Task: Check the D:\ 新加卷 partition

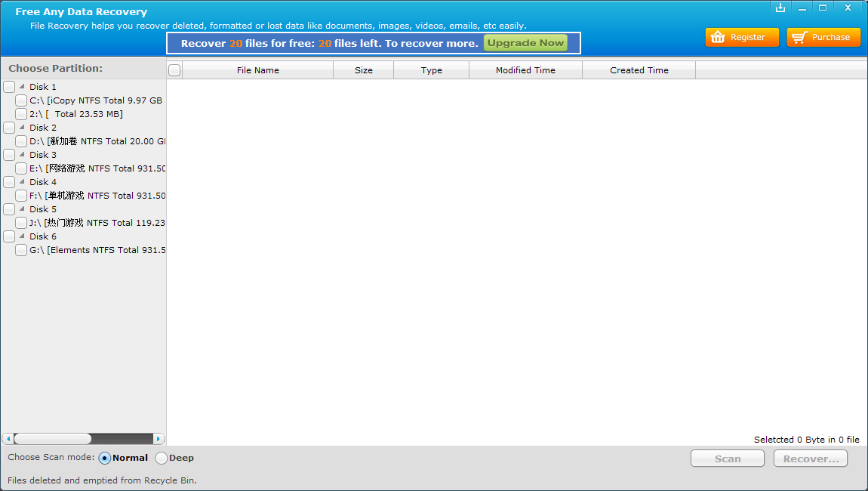Action: [x=21, y=141]
